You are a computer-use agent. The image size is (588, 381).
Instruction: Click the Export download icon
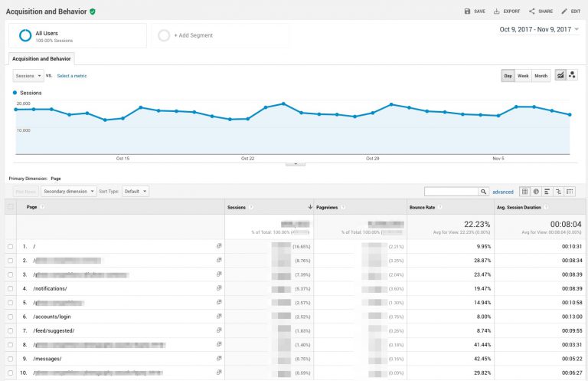(497, 11)
